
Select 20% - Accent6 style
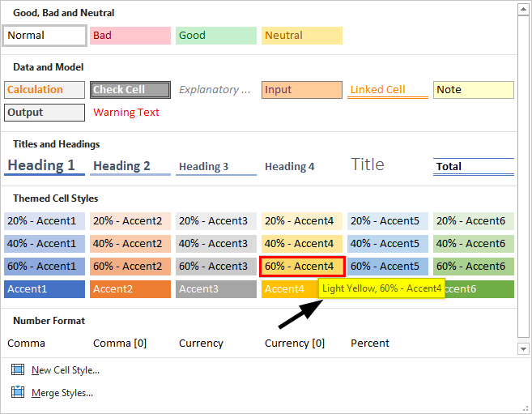(x=474, y=221)
